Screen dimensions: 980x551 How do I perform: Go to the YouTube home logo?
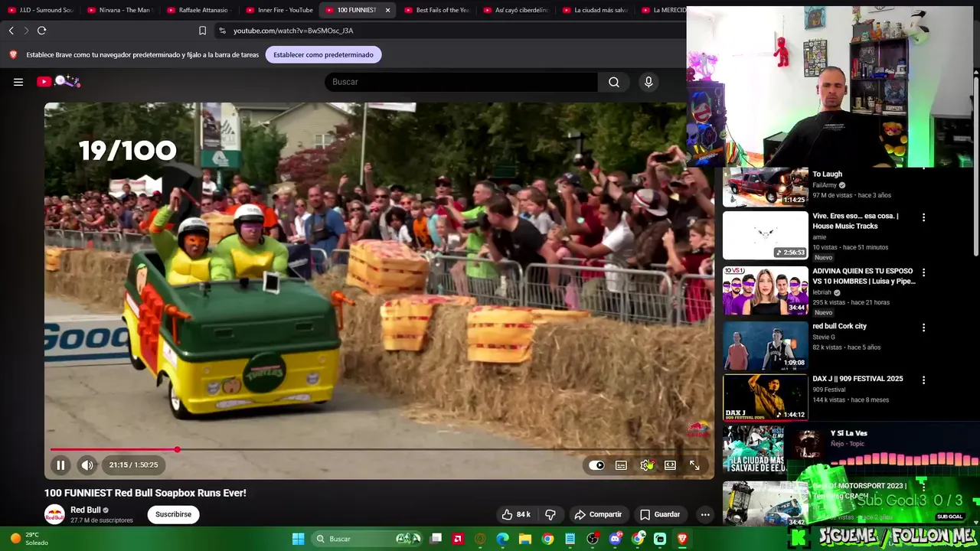(x=57, y=81)
